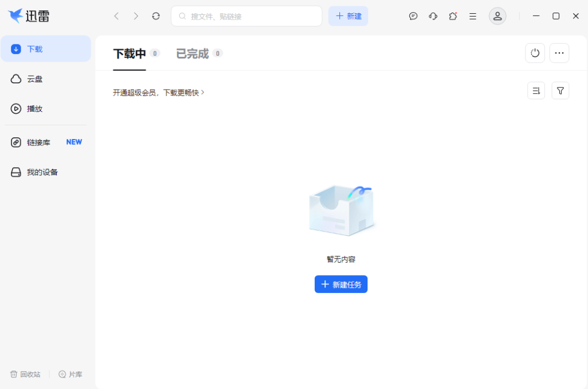The height and width of the screenshot is (389, 588).
Task: Open 回收站 recycle bin
Action: 25,374
